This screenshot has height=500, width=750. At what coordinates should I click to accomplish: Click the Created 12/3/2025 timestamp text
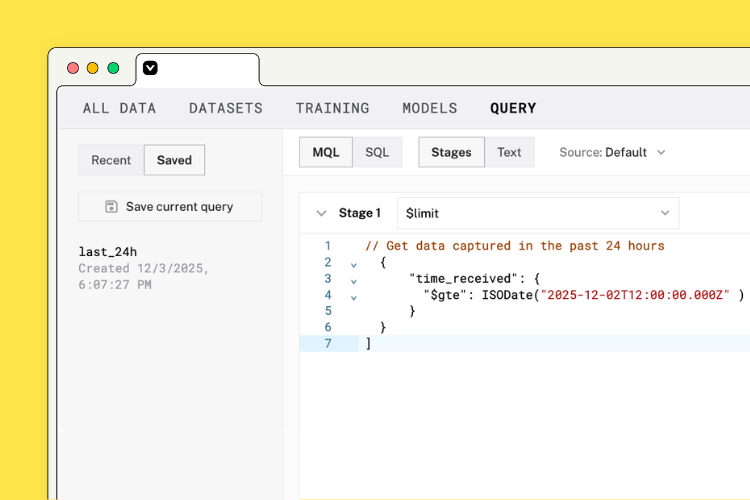point(143,277)
